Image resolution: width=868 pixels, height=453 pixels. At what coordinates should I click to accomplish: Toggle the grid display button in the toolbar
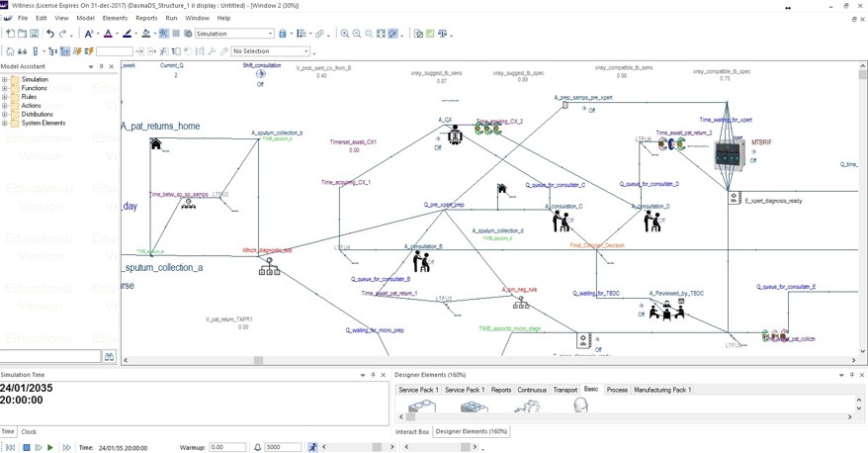click(176, 34)
